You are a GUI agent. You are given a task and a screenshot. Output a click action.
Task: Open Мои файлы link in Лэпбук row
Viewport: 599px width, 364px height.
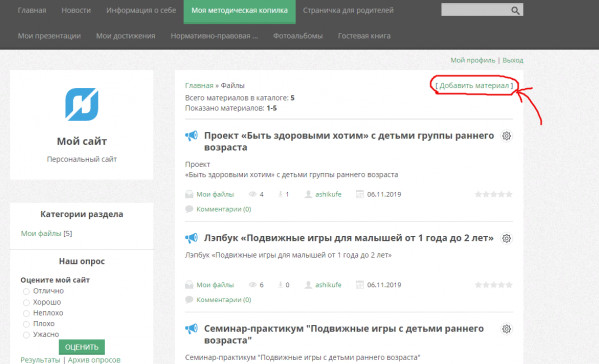point(215,285)
